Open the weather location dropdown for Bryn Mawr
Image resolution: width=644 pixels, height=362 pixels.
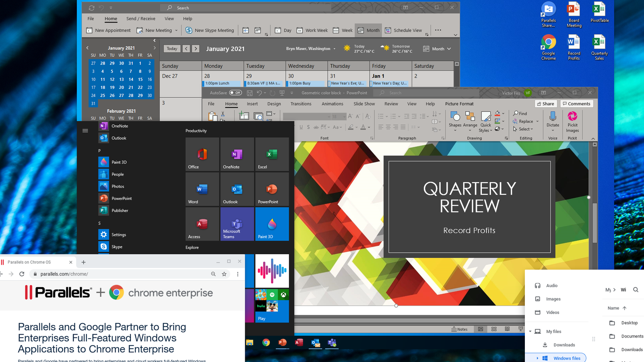[334, 49]
